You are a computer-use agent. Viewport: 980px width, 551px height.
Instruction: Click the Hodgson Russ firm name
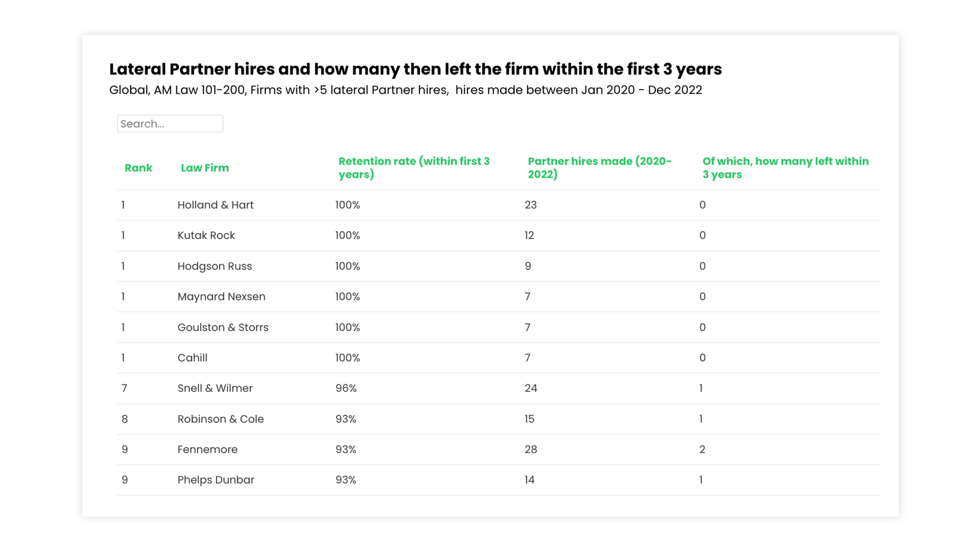tap(214, 266)
